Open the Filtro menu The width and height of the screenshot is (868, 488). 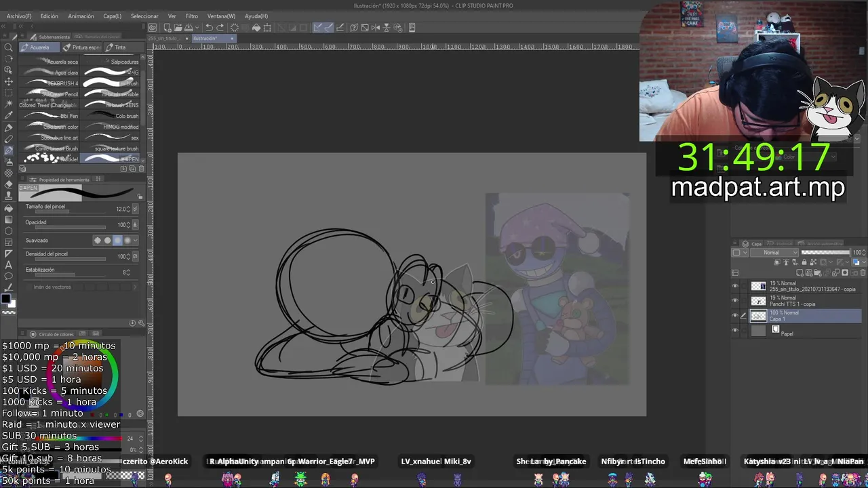coord(192,16)
